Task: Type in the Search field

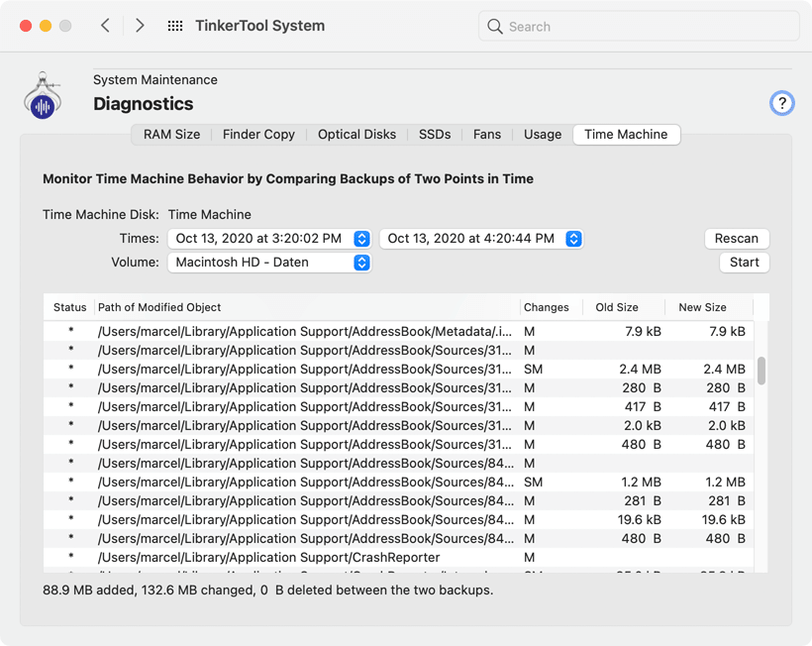Action: (649, 27)
